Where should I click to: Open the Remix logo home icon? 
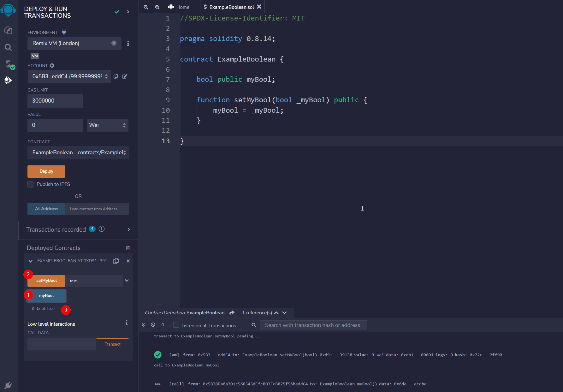(x=8, y=10)
